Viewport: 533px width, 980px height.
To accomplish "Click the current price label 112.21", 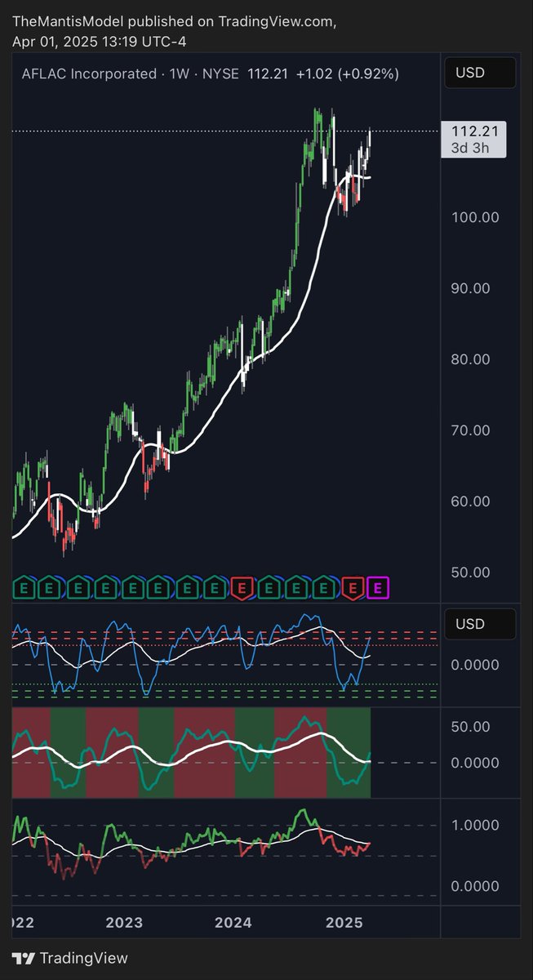I will (473, 131).
